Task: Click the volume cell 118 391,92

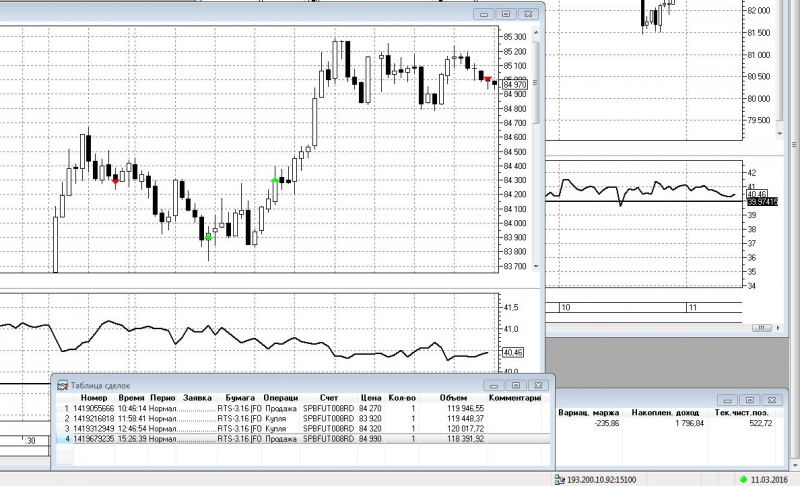Action: point(465,439)
